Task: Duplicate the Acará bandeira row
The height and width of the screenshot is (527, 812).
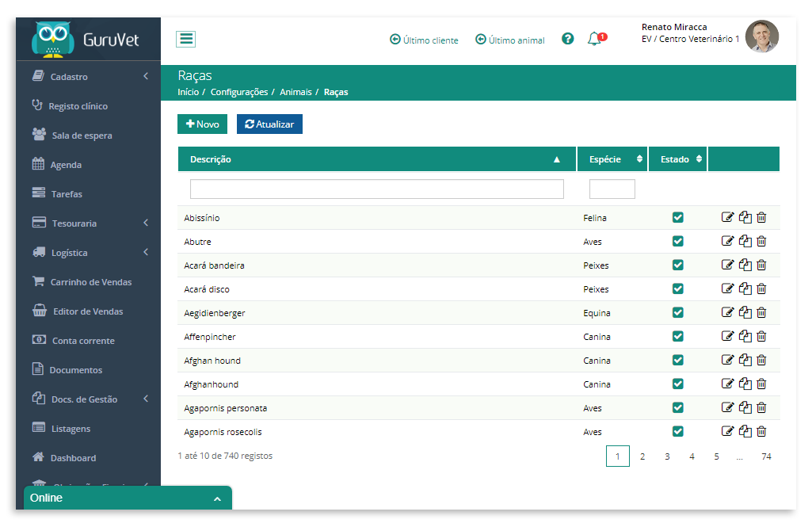Action: click(x=745, y=265)
